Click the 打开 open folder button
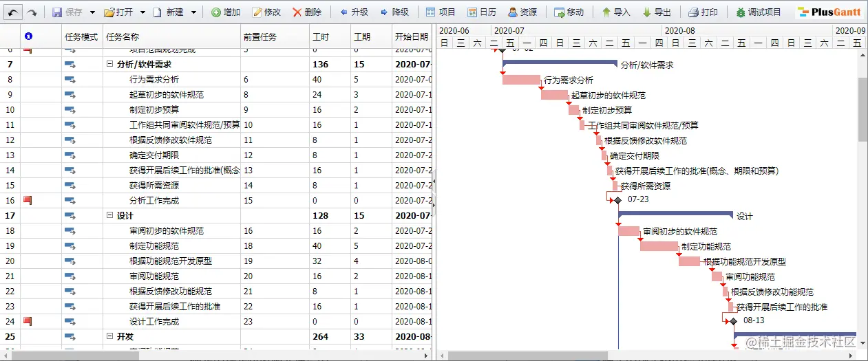This screenshot has width=868, height=361. [118, 12]
